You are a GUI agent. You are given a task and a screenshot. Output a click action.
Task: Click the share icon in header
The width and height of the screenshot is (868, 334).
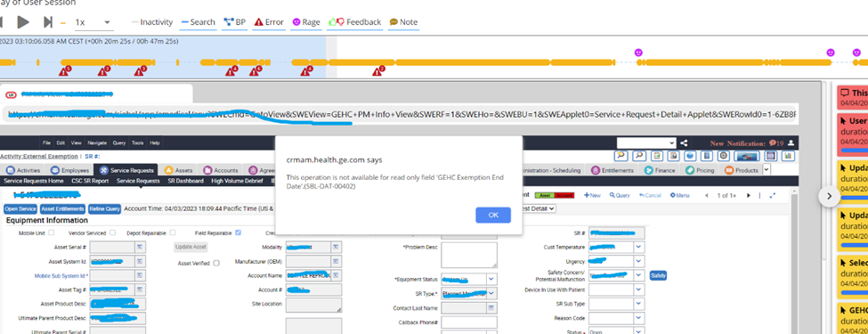click(684, 143)
